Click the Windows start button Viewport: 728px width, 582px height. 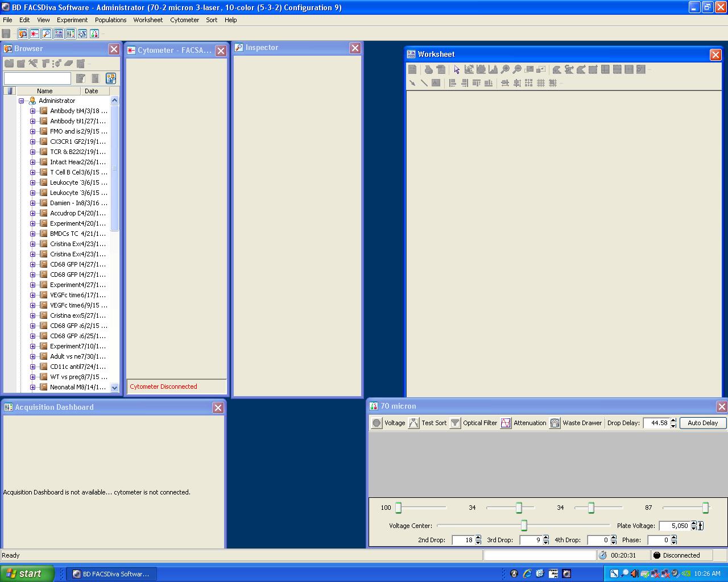point(27,573)
